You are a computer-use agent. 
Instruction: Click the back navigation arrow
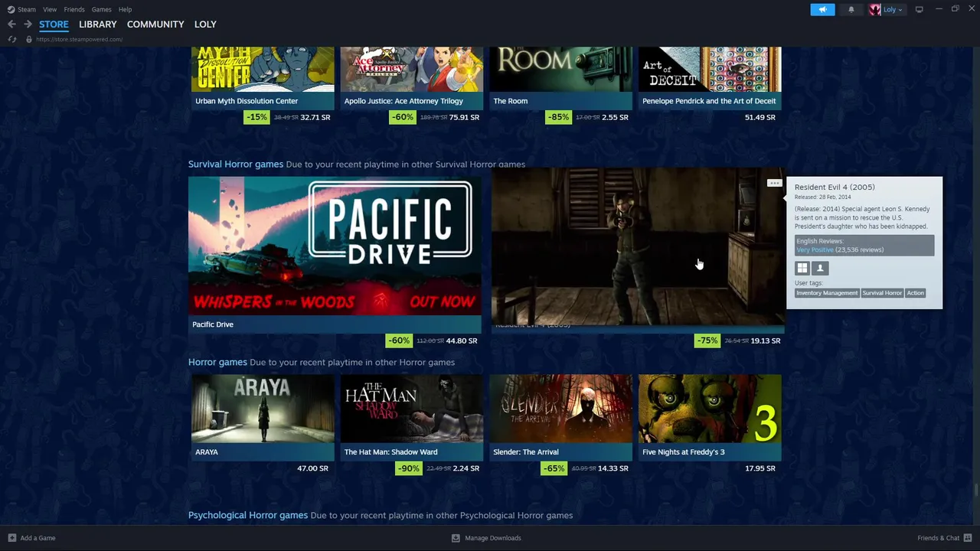(11, 24)
